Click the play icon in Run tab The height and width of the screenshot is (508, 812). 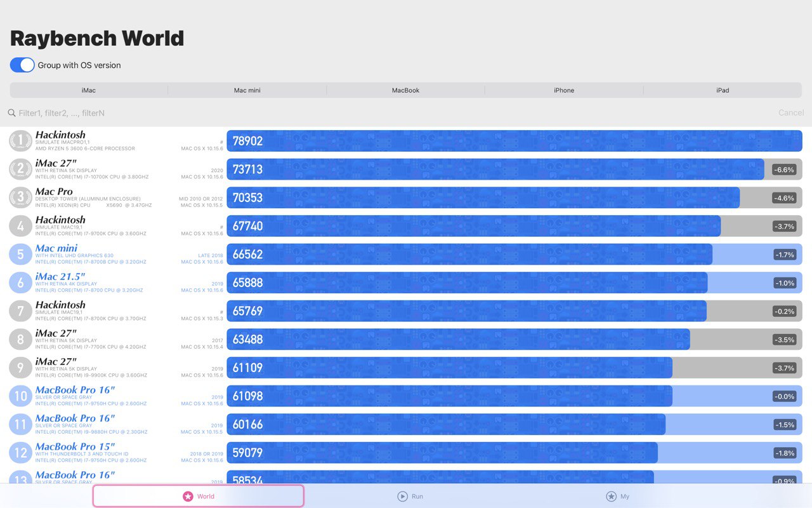pos(402,497)
